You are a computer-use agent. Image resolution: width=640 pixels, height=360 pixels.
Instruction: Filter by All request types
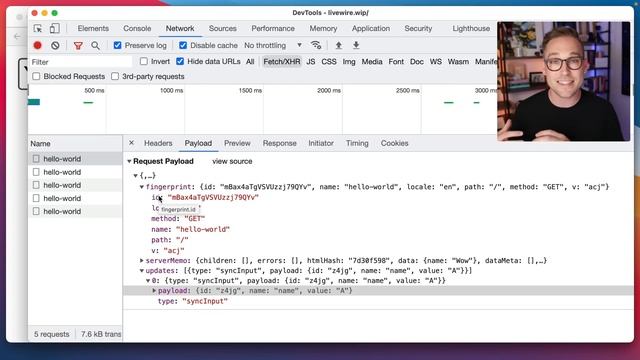(x=250, y=62)
